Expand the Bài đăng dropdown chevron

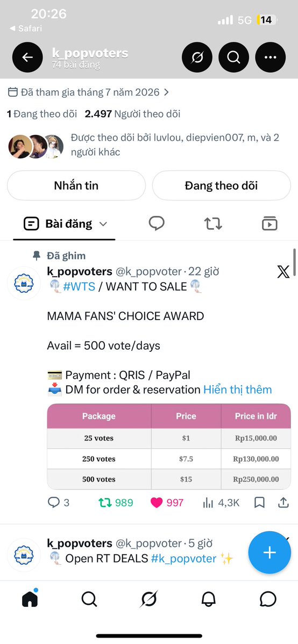(103, 224)
